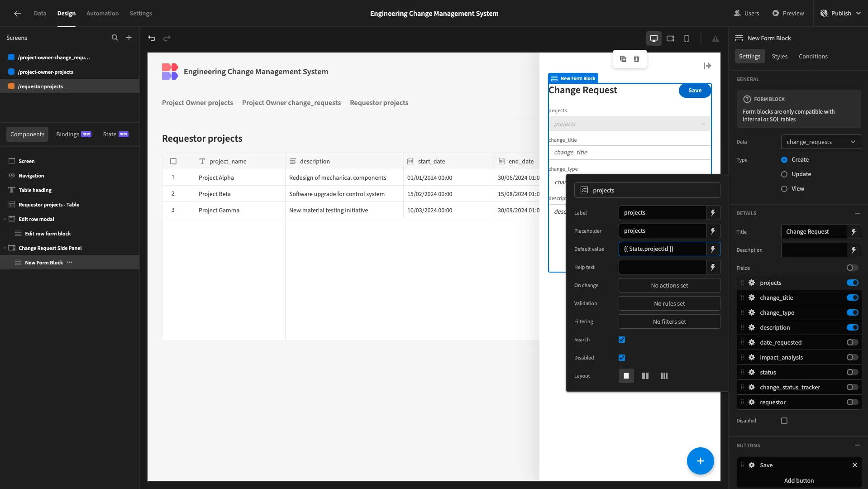Disable the description field toggle
868x489 pixels.
click(853, 327)
